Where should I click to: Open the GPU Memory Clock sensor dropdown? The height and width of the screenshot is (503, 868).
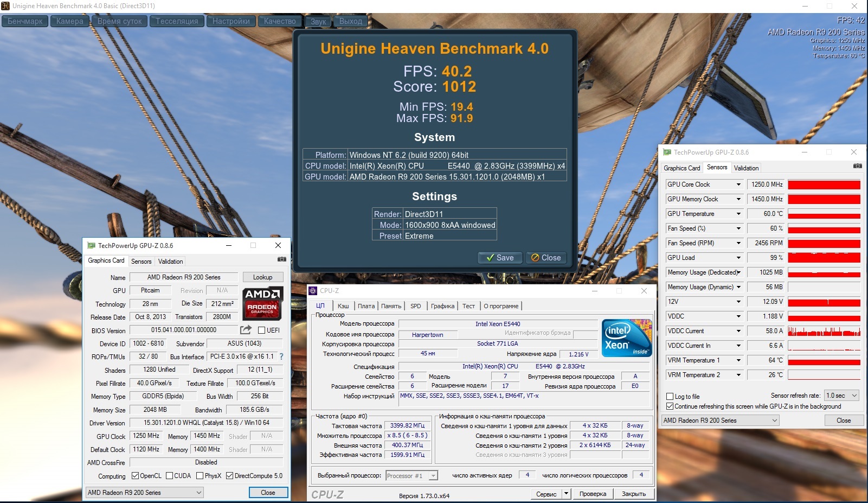(738, 199)
